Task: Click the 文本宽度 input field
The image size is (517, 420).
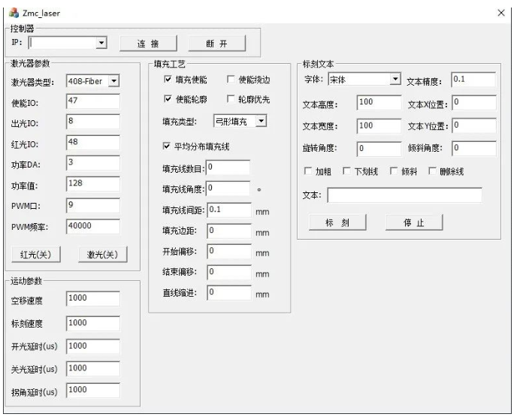Action: pos(379,126)
